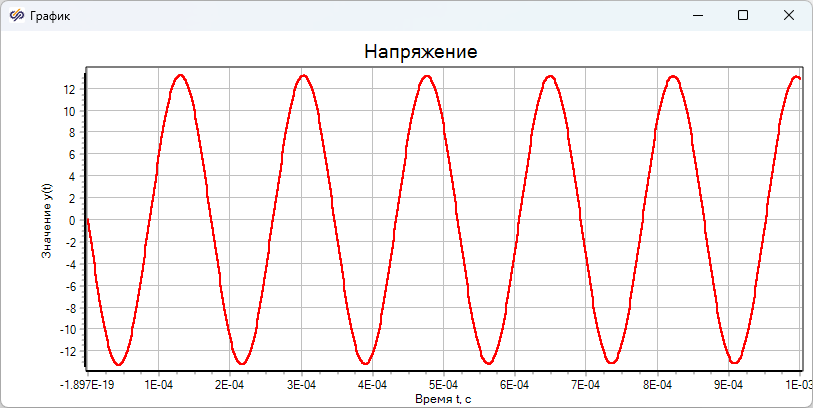Click the 12 tick label on y-axis
813x408 pixels.
coord(70,89)
